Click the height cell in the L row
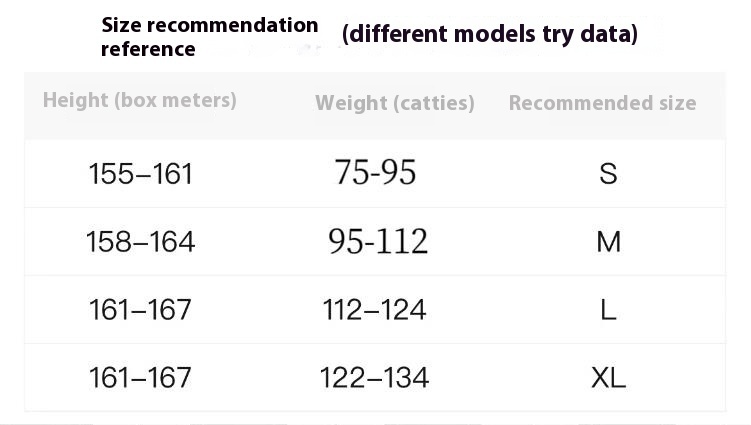Screen dimensions: 751x425 coord(140,310)
